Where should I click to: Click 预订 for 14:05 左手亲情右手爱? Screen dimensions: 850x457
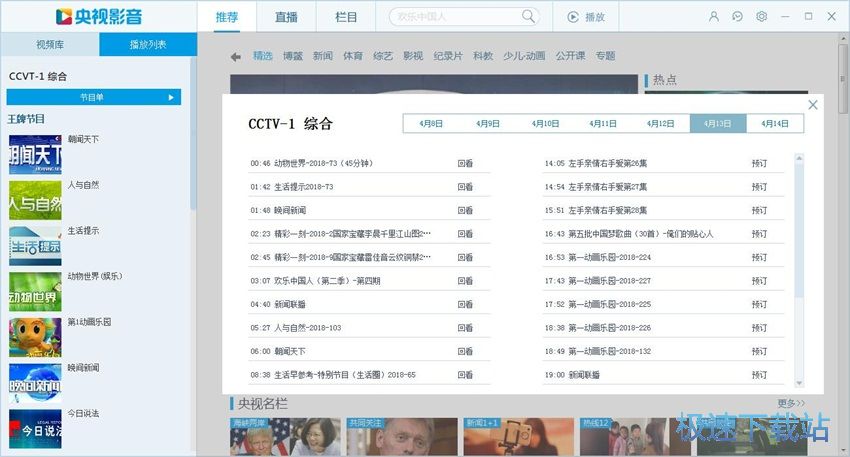(x=759, y=163)
